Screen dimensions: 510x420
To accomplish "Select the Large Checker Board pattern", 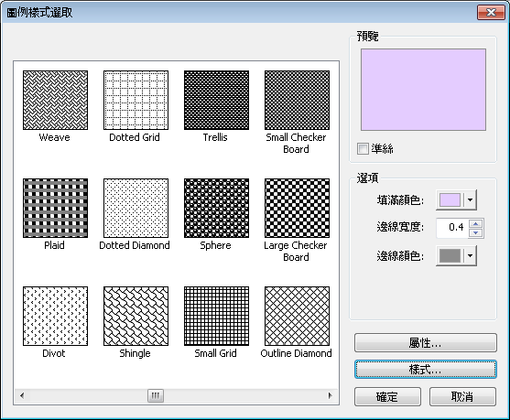I will point(297,208).
